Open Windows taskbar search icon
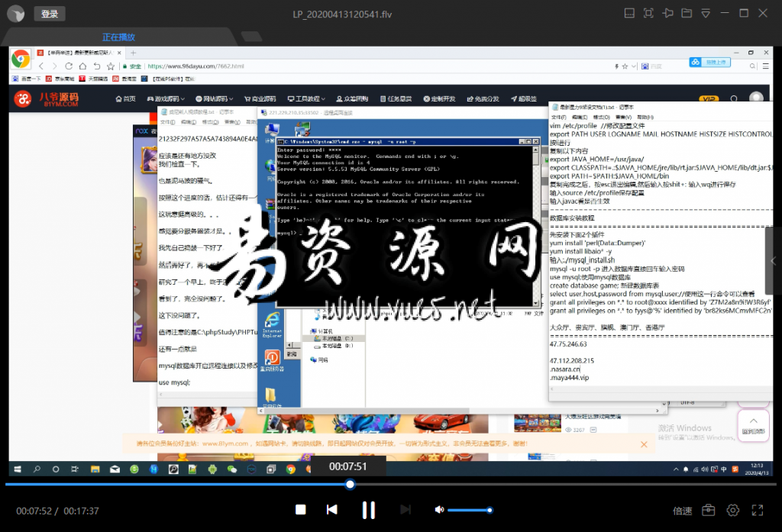Viewport: 782px width, 532px height. [x=37, y=469]
